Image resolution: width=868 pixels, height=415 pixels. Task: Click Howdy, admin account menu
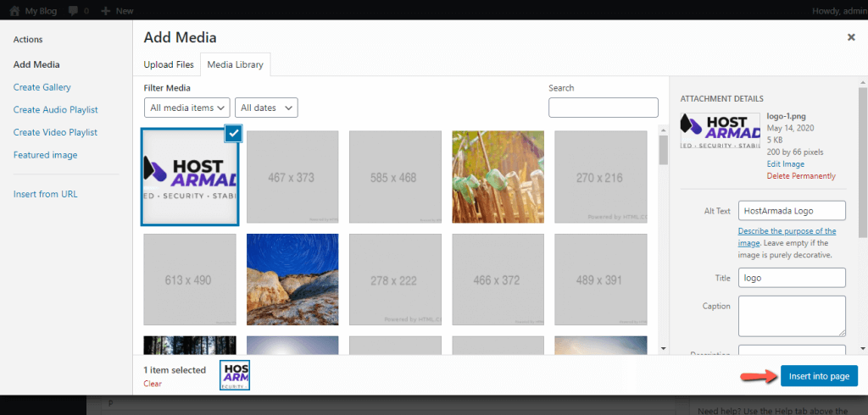point(840,10)
